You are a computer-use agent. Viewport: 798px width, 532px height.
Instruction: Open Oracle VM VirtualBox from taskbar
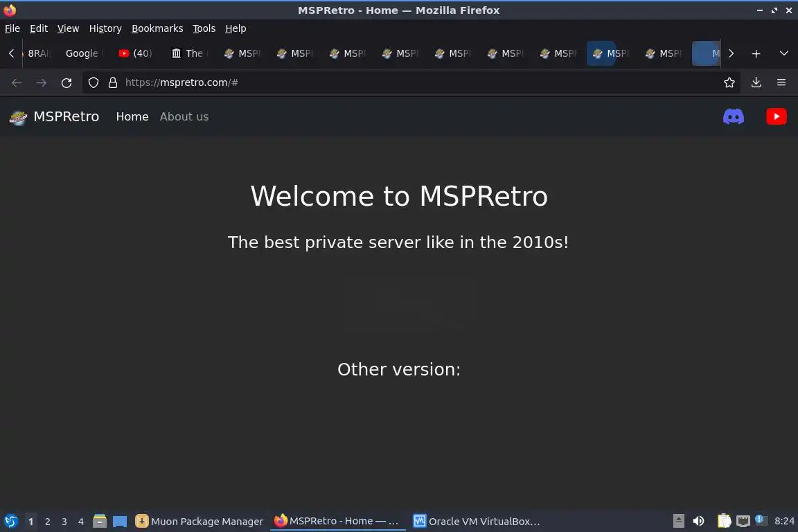(x=477, y=522)
